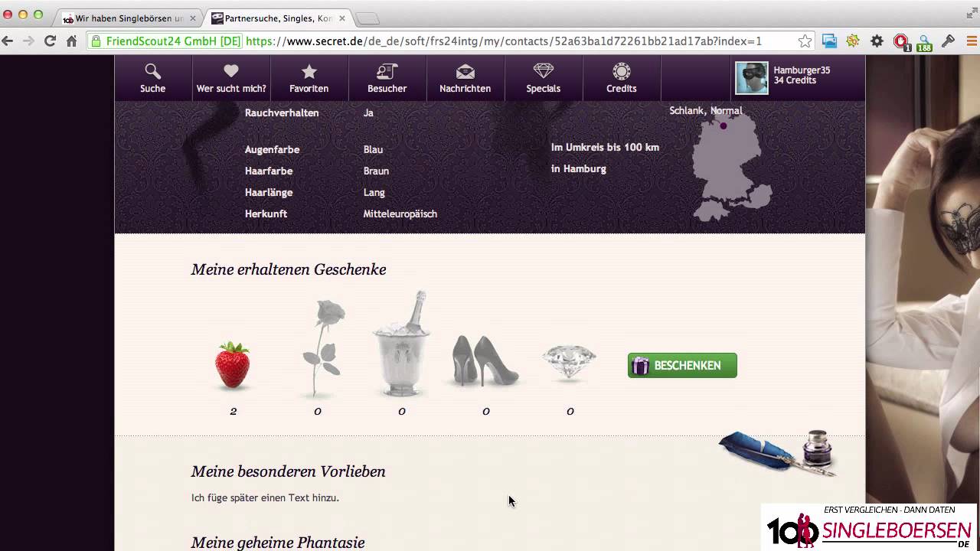Select the high heels gift icon

click(x=485, y=360)
